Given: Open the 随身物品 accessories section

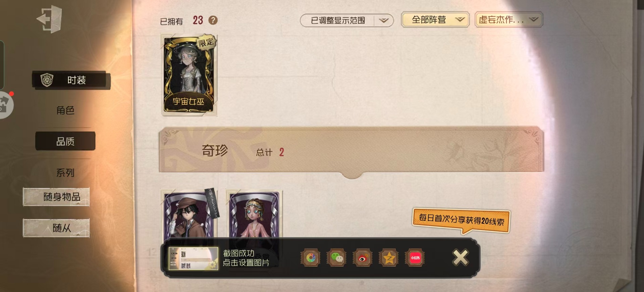Looking at the screenshot, I should click(x=56, y=197).
